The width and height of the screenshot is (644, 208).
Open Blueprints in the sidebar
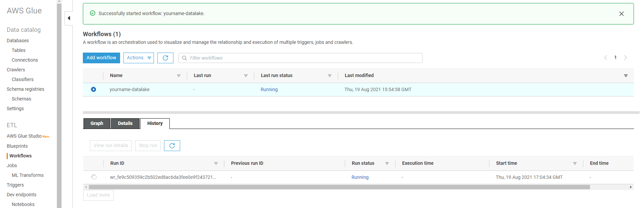(x=17, y=146)
